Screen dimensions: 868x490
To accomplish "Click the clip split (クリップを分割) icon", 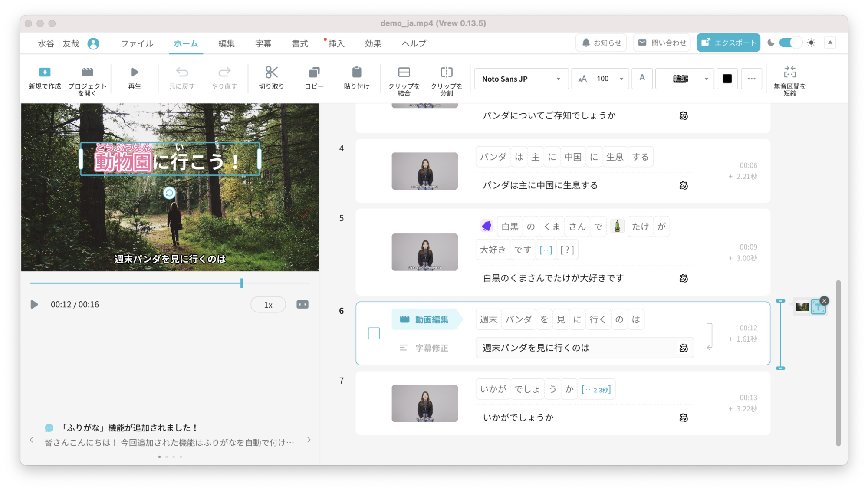I will [446, 72].
